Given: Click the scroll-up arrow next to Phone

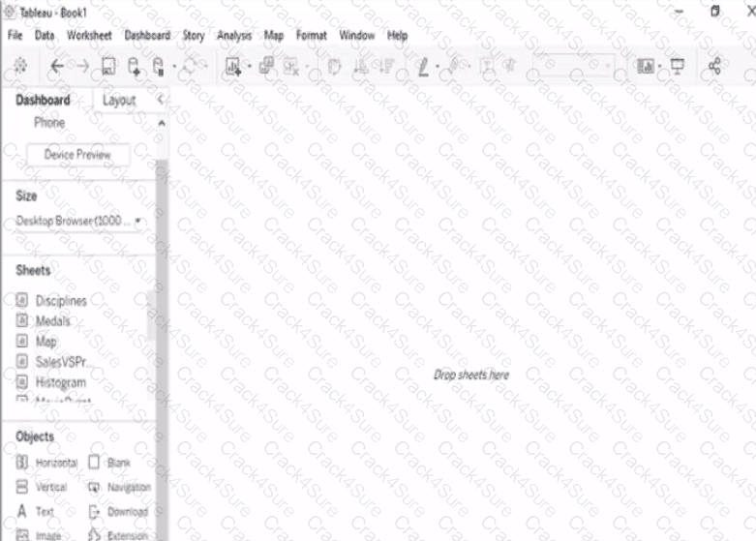Looking at the screenshot, I should [162, 124].
